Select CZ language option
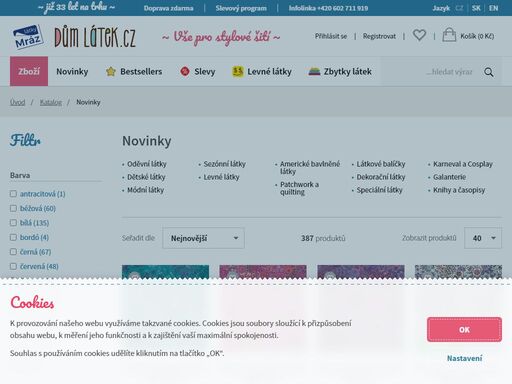 click(459, 8)
